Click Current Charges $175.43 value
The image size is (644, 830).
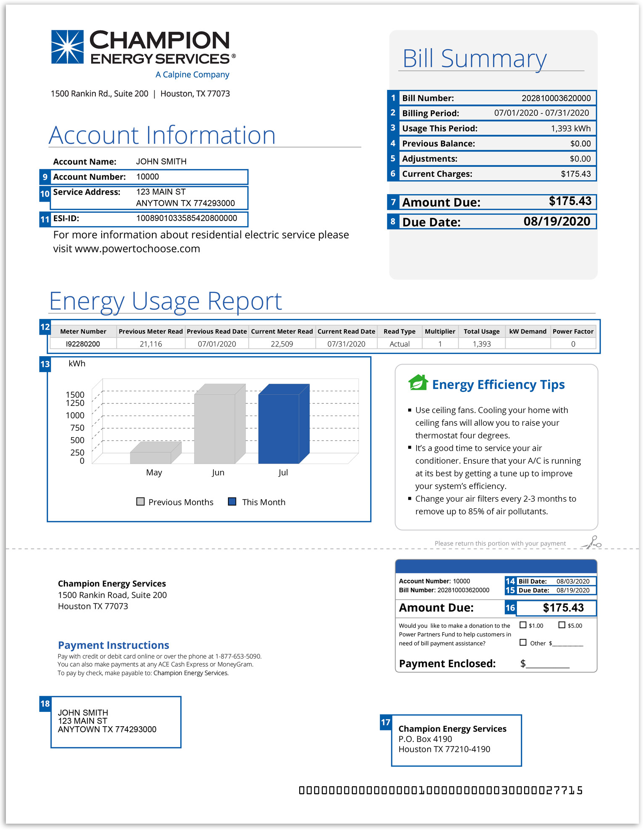[576, 174]
